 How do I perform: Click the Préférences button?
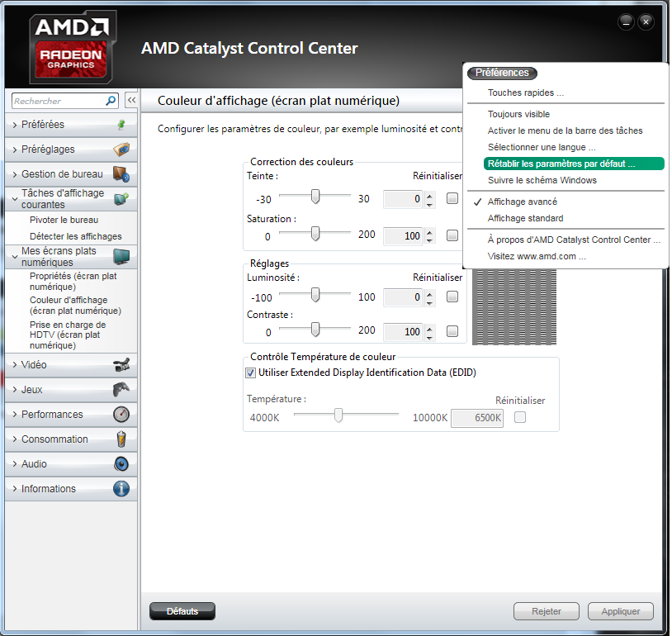pyautogui.click(x=502, y=73)
